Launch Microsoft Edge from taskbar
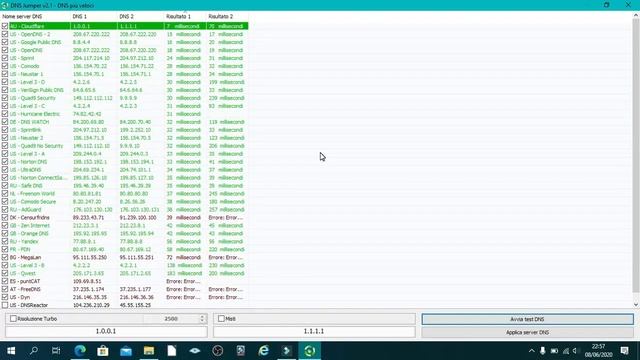Screen dimensions: 640x360 (80, 351)
